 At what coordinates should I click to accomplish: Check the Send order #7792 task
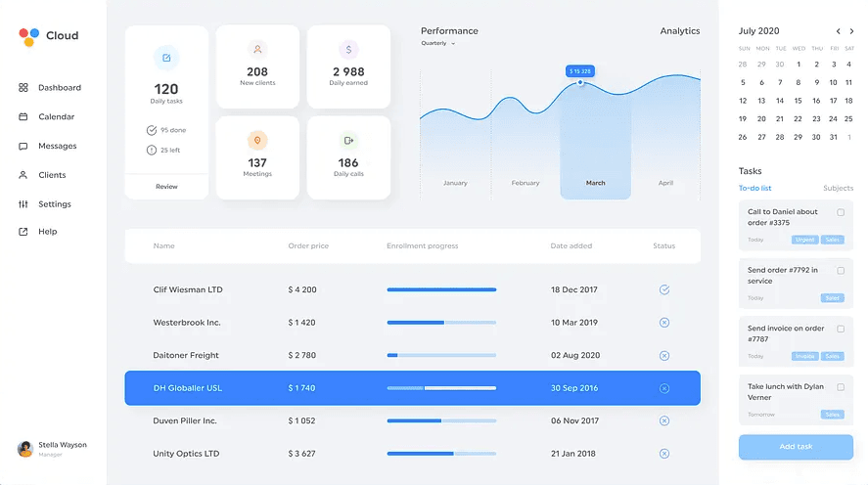tap(841, 271)
